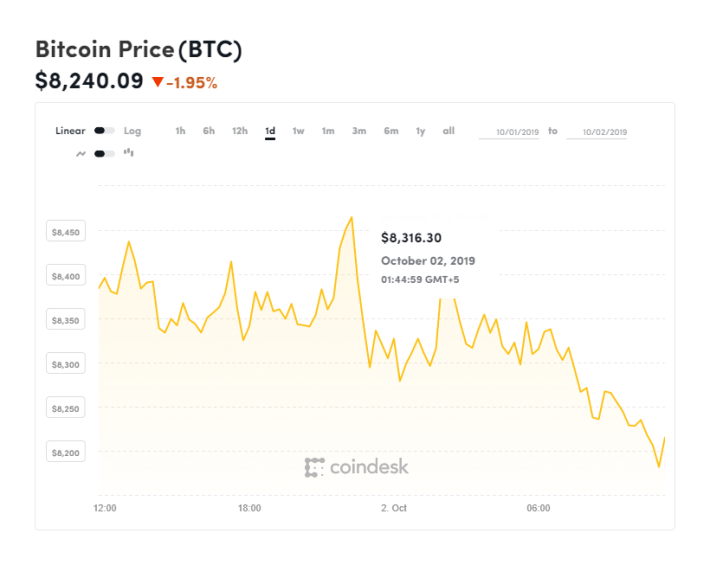Choose the 1w time range
Image resolution: width=710 pixels, height=565 pixels.
pos(298,131)
